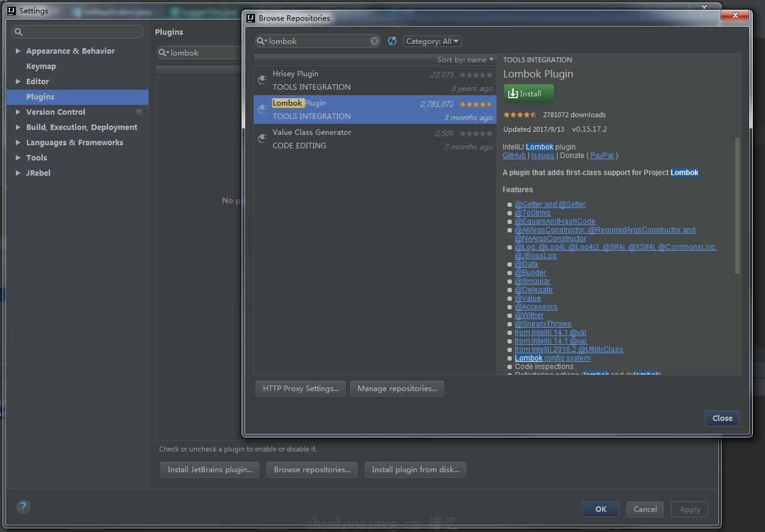Click the 2781072 downloads text
The image size is (765, 532).
574,115
